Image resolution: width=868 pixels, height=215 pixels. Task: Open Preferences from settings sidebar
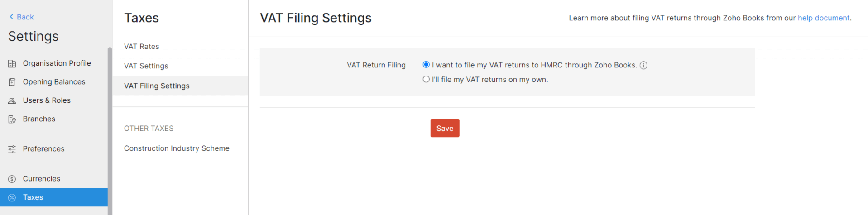pos(43,149)
